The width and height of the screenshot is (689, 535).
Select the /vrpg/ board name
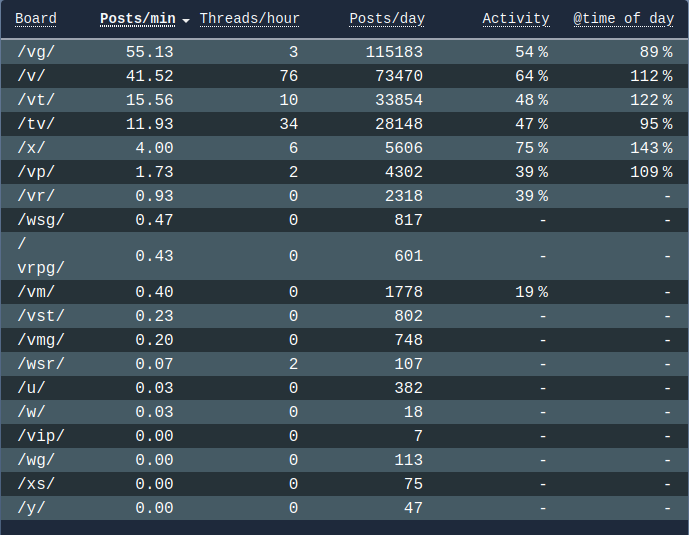tap(41, 256)
